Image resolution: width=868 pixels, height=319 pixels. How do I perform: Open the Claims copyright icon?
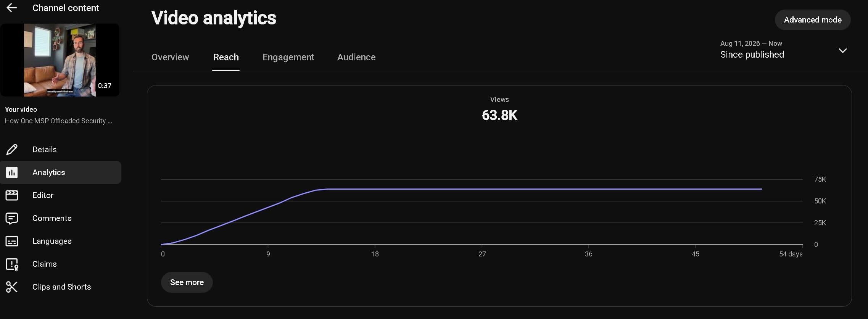pyautogui.click(x=12, y=264)
